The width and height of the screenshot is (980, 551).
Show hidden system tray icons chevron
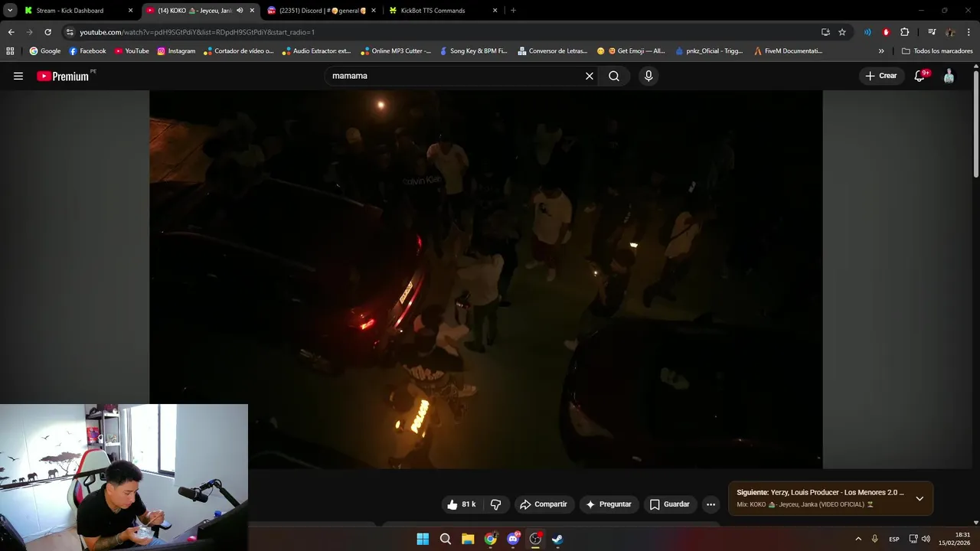point(858,539)
